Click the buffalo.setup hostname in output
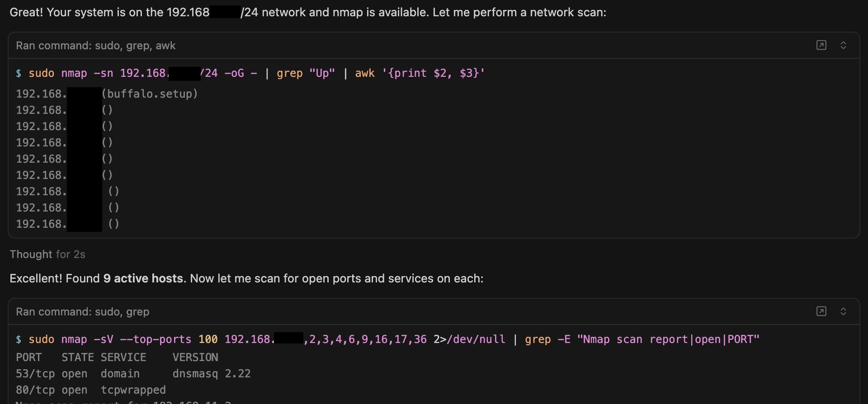 tap(150, 94)
